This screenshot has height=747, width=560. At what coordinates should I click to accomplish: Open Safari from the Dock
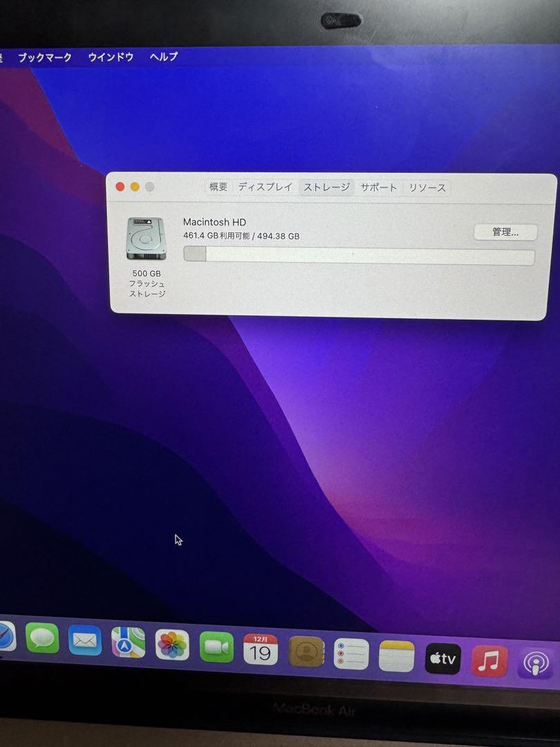point(6,636)
